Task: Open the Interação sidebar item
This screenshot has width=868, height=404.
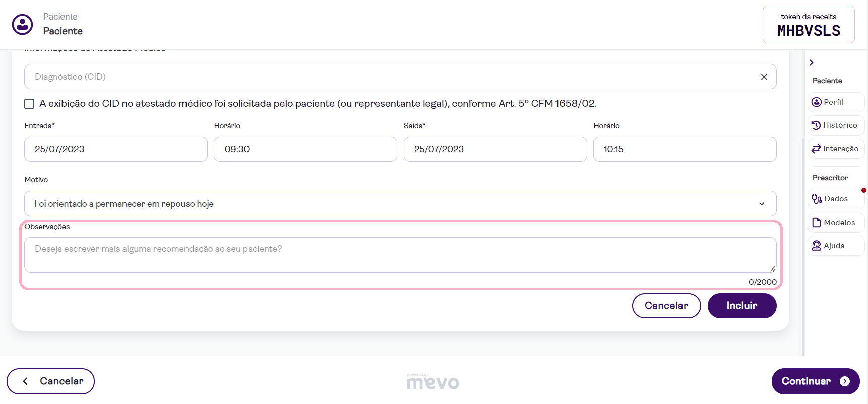Action: [835, 149]
